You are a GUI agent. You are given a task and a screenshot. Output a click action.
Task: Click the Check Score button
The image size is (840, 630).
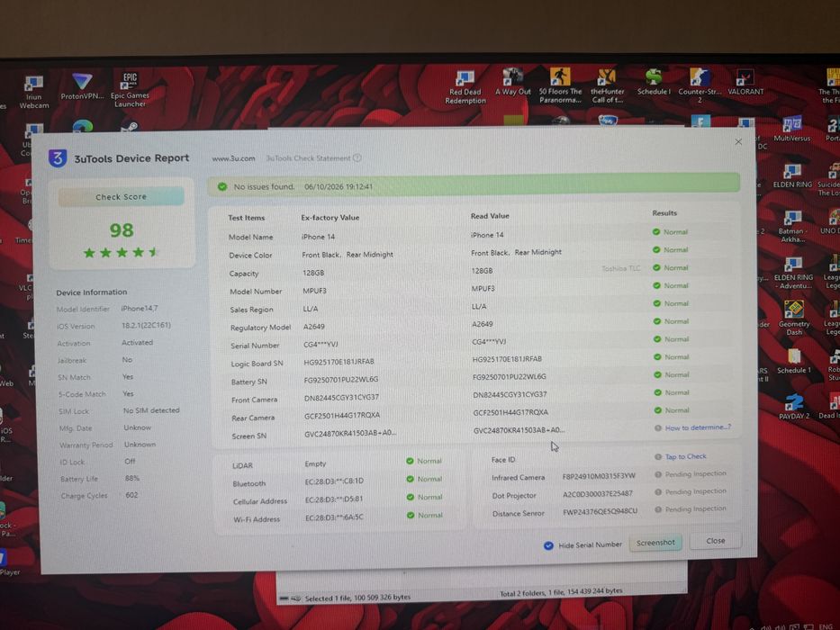click(121, 196)
